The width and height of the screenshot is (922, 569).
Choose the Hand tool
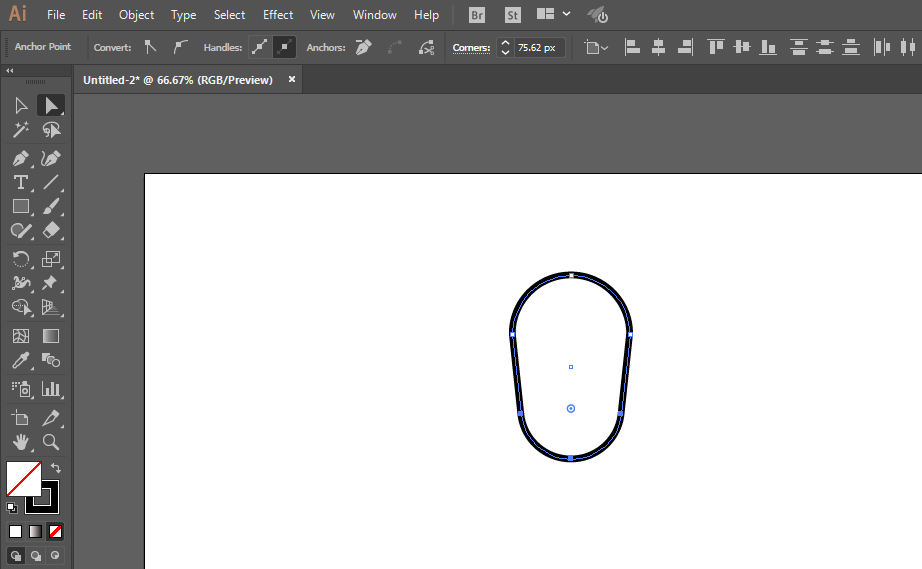[x=21, y=442]
